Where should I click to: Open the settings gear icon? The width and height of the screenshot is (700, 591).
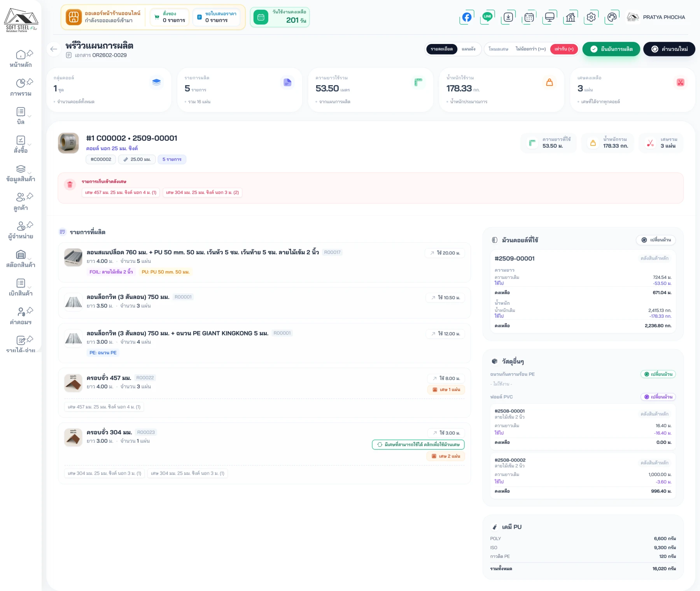[591, 17]
